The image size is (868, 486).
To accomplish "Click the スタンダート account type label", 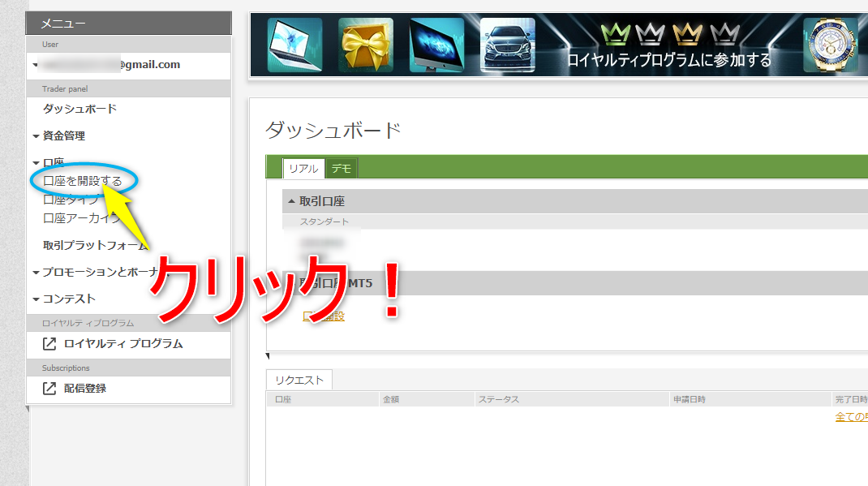I will click(x=324, y=221).
